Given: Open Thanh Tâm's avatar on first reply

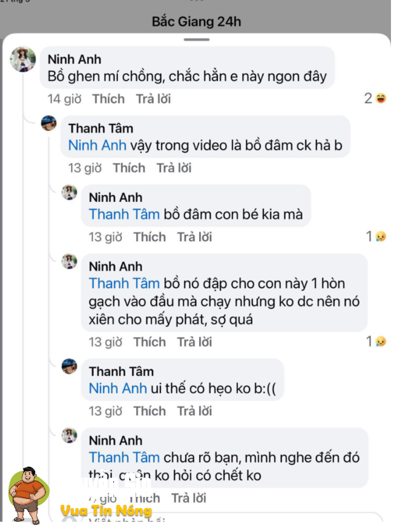Looking at the screenshot, I should click(x=48, y=124).
